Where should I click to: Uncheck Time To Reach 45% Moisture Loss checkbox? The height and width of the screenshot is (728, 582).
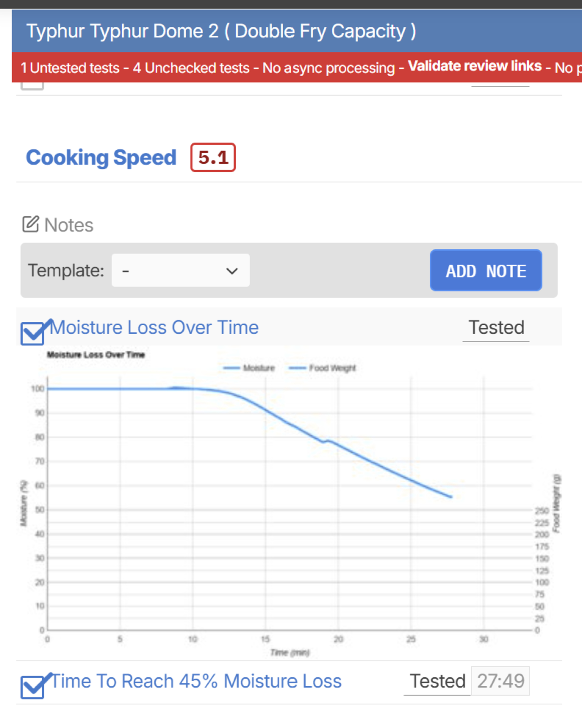[32, 687]
